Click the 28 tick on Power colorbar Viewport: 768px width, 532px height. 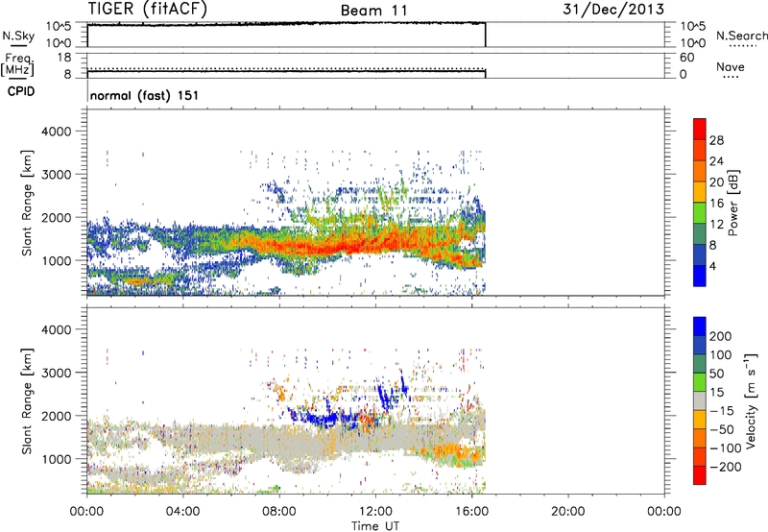pyautogui.click(x=716, y=140)
